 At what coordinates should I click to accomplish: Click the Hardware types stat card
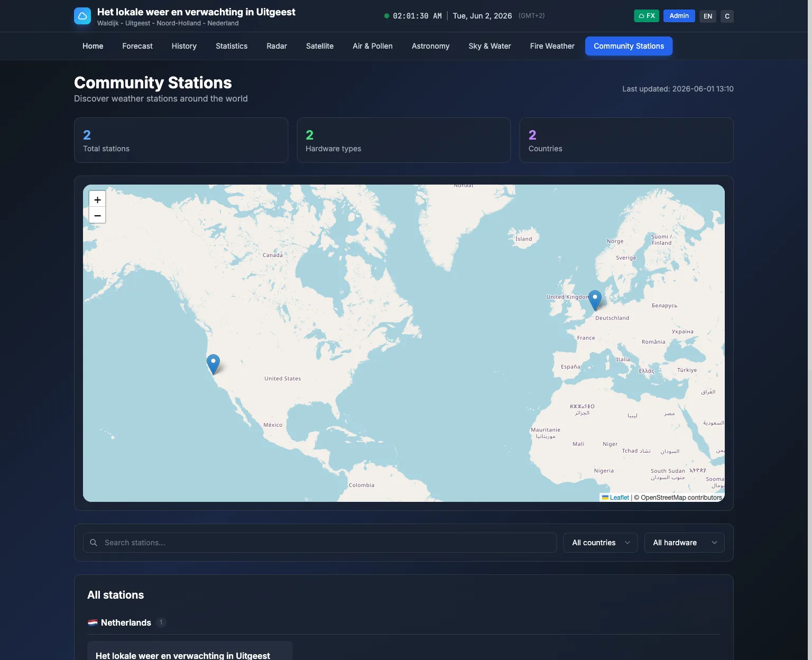[x=404, y=140]
